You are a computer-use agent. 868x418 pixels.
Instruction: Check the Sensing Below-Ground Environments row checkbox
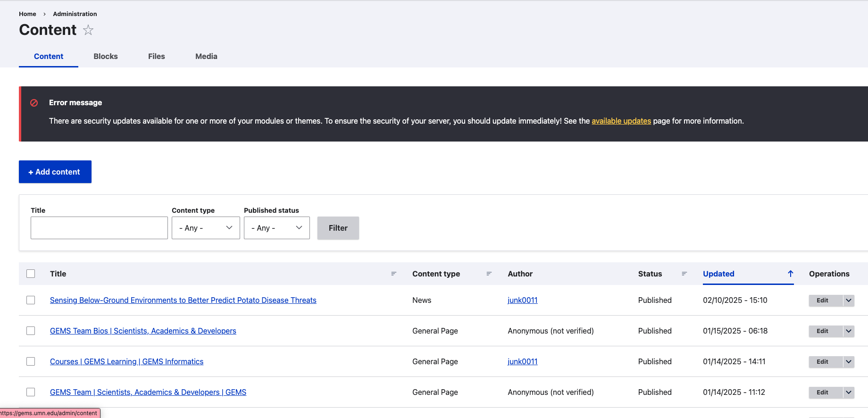[x=31, y=300]
